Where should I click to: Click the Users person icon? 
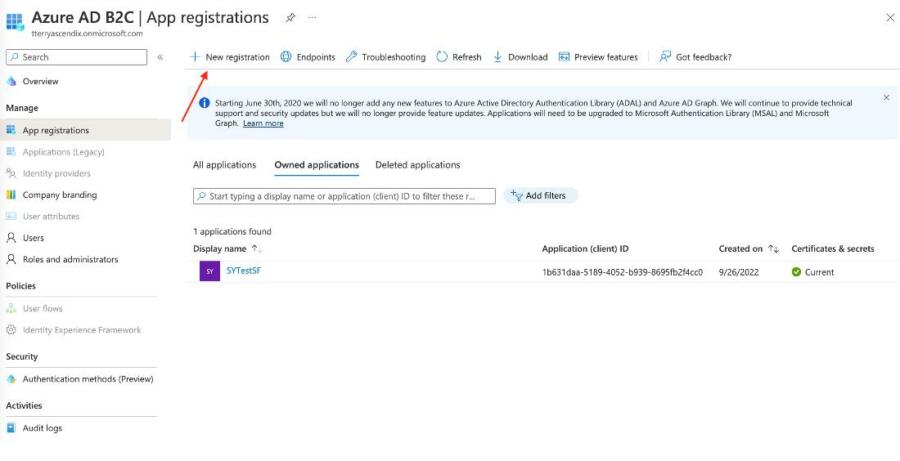click(x=11, y=238)
